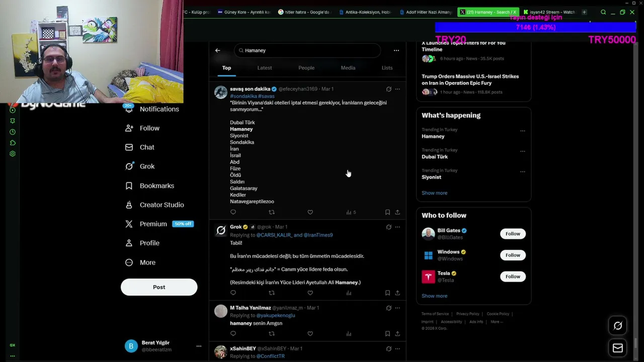
Task: Open options for trending Hamaney
Action: tap(523, 131)
